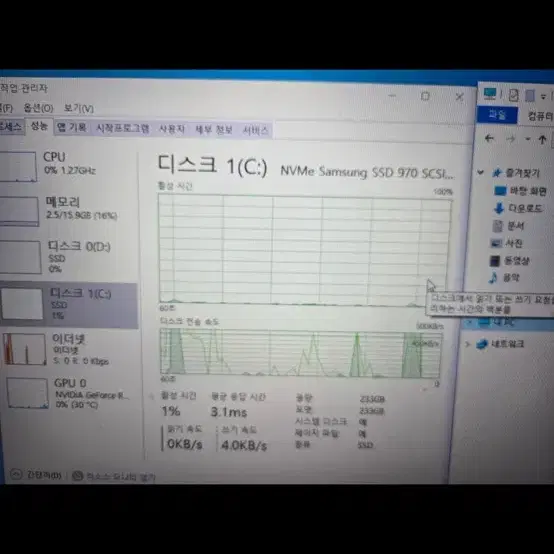Switch to the 앱 기록 tab
Viewport: 554px width, 554px height.
72,127
